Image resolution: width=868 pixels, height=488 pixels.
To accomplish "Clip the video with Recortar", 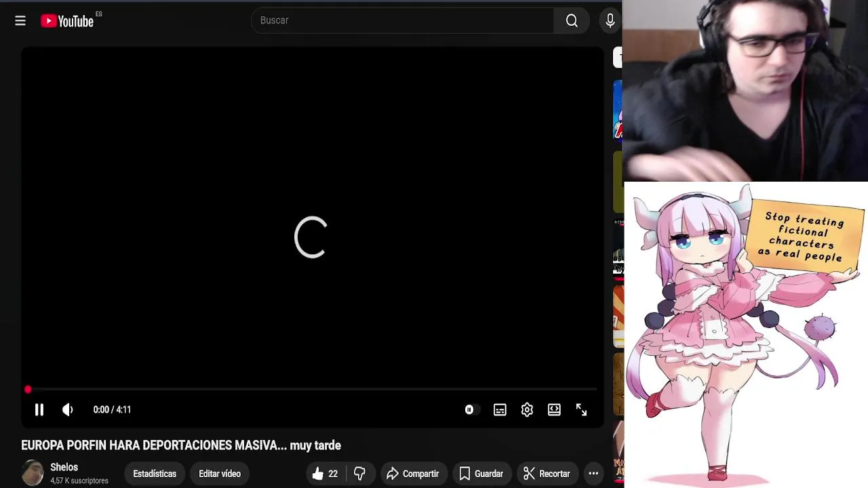I will pyautogui.click(x=547, y=474).
